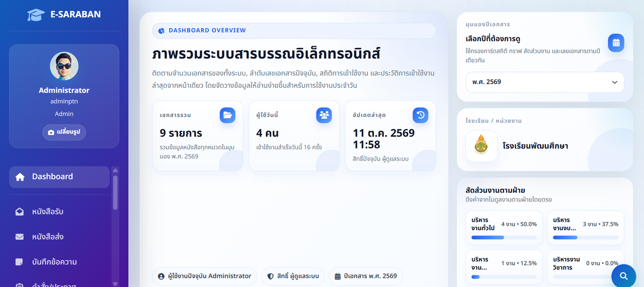This screenshot has width=644, height=287.
Task: Click the 3 งาน • 37.5% department card
Action: [586, 228]
